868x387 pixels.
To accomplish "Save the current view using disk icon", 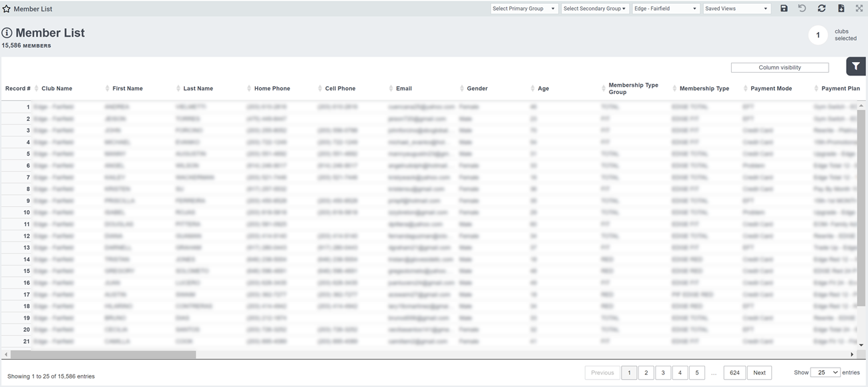I will click(784, 8).
